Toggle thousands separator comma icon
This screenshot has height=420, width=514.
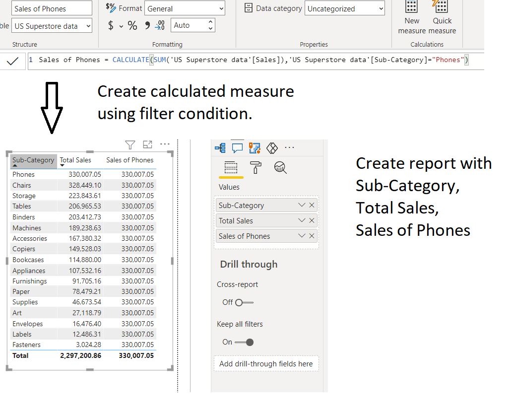[147, 26]
